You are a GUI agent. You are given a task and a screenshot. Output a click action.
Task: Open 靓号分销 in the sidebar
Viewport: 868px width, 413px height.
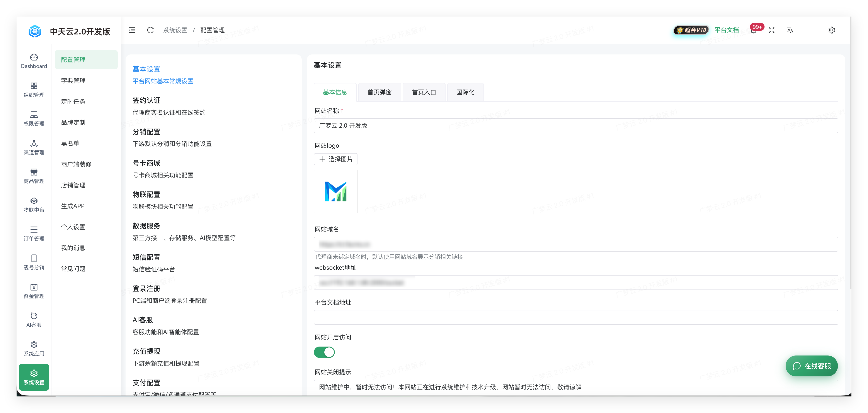[x=34, y=262]
